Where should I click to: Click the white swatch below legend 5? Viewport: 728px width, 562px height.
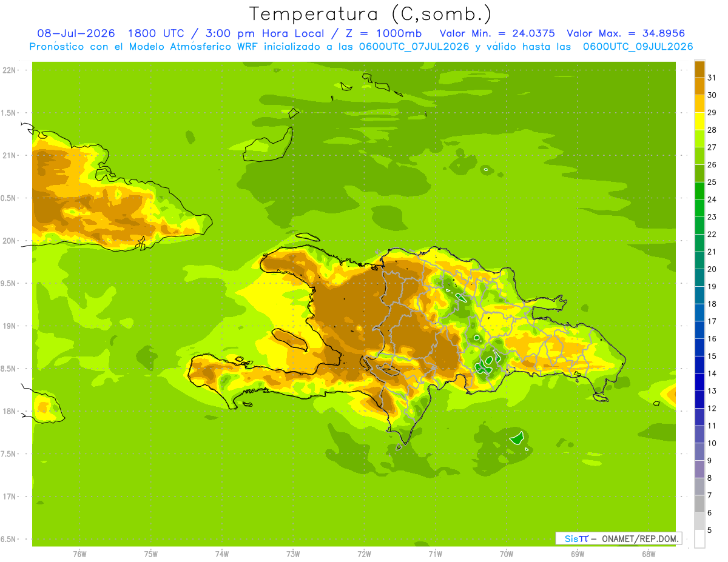tap(699, 539)
